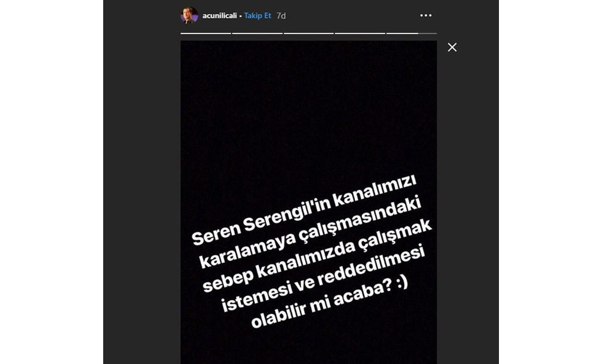The height and width of the screenshot is (364, 607).
Task: Click the line 'istemesi ve reddedilmesi'
Action: (x=323, y=278)
